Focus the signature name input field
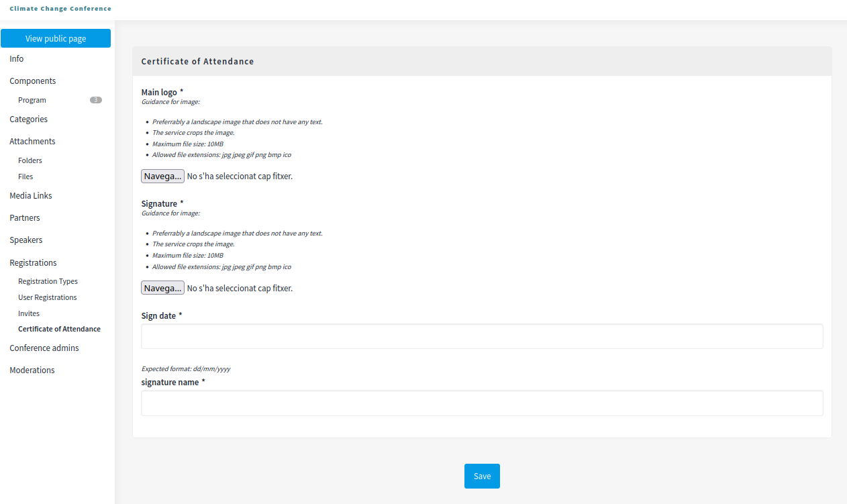Viewport: 847px width, 504px height. click(x=482, y=403)
